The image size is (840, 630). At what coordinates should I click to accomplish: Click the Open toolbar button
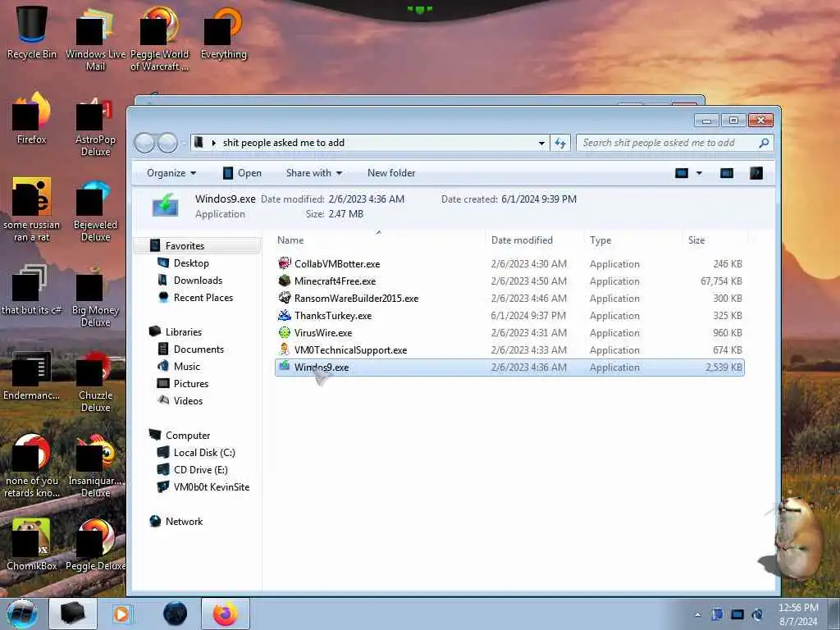click(242, 173)
